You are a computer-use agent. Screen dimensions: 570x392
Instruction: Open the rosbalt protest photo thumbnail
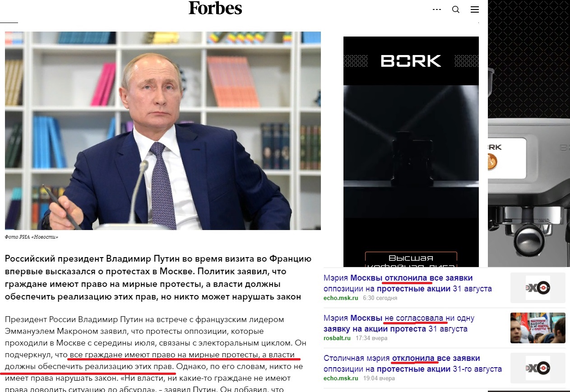point(538,328)
